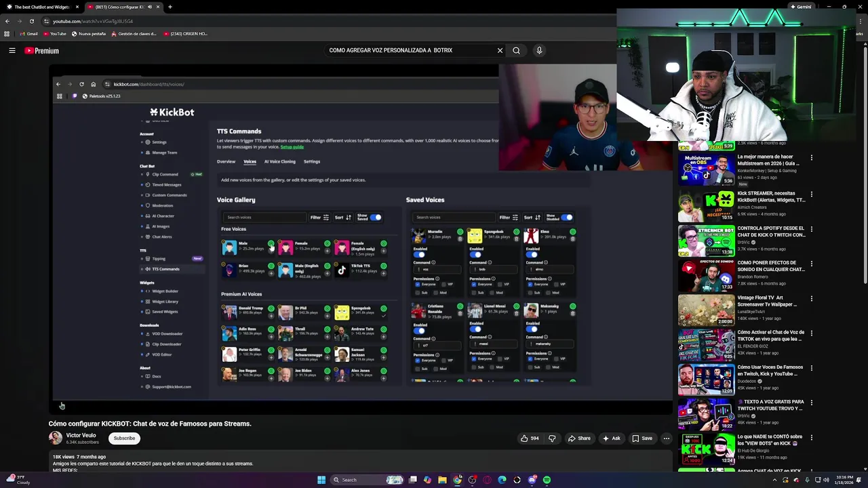Open the 'Nueva pestaña' bookmark
Viewport: 868px width, 488px height.
coord(88,33)
